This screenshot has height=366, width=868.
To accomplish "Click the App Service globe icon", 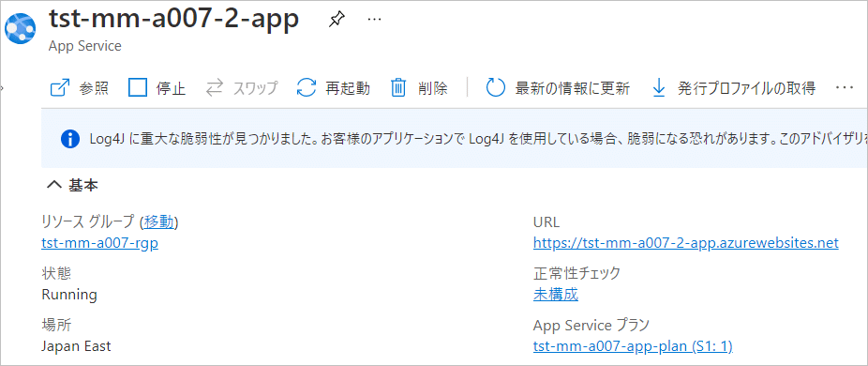I will [20, 28].
